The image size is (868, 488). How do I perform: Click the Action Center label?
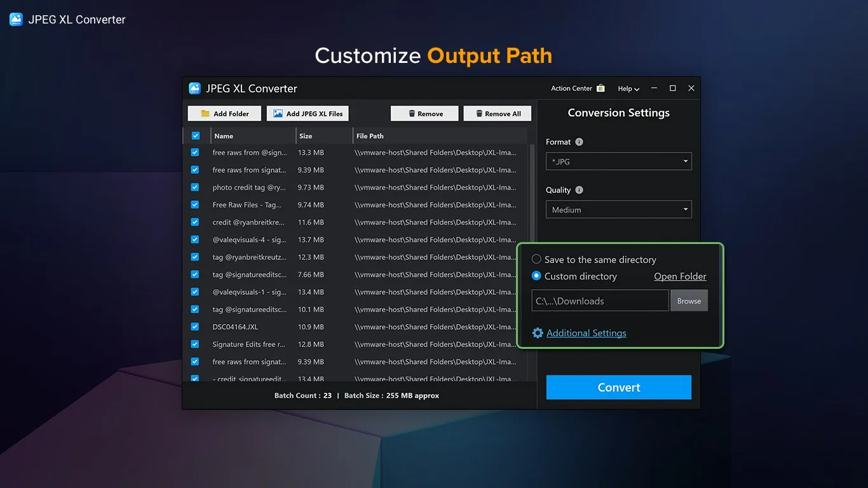click(x=571, y=88)
